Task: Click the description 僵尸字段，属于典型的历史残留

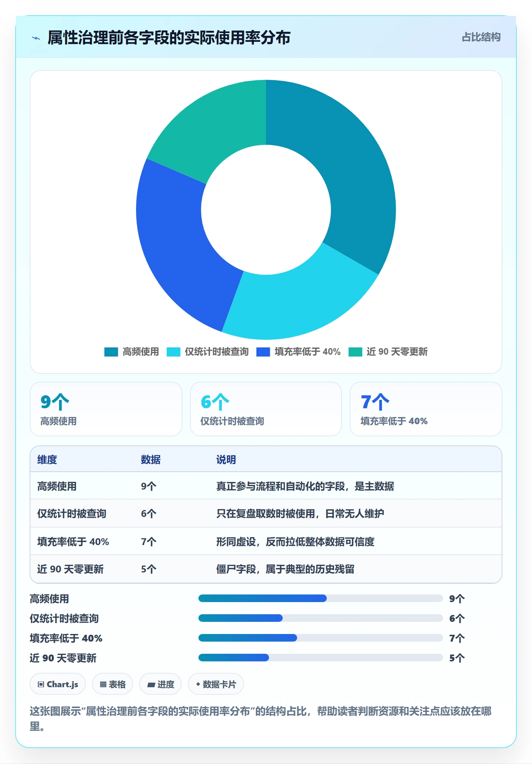Action: tap(285, 569)
